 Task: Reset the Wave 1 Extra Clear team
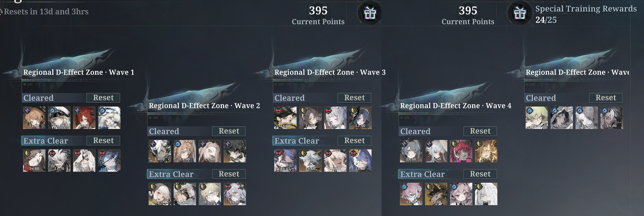[103, 140]
